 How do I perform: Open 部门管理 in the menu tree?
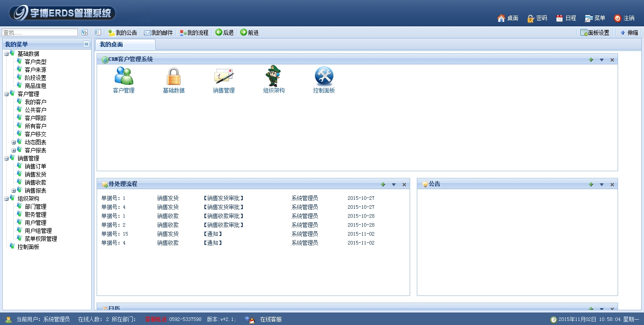tap(35, 207)
